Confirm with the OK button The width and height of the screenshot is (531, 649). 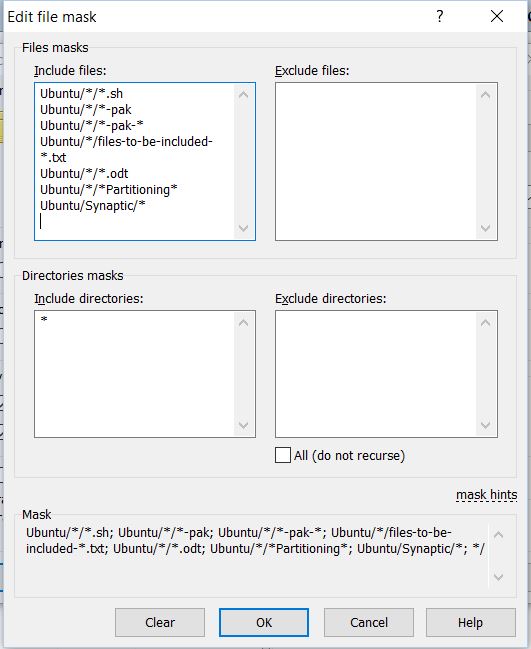point(264,623)
